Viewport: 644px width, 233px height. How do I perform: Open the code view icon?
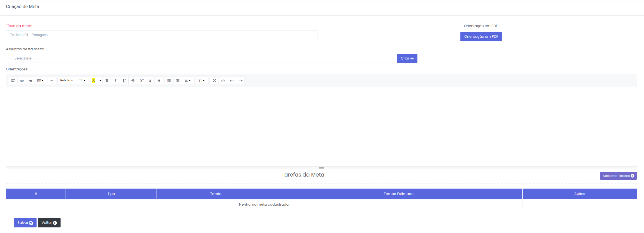click(x=223, y=81)
